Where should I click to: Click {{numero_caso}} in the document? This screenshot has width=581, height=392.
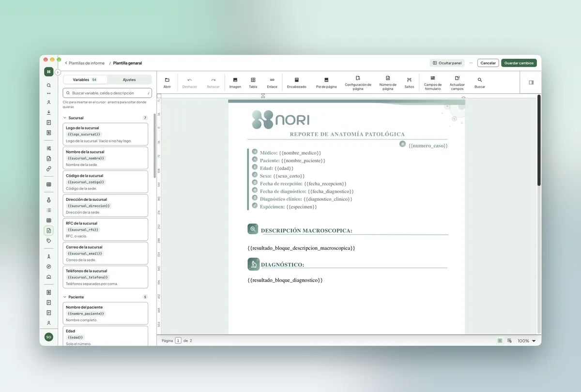[428, 145]
